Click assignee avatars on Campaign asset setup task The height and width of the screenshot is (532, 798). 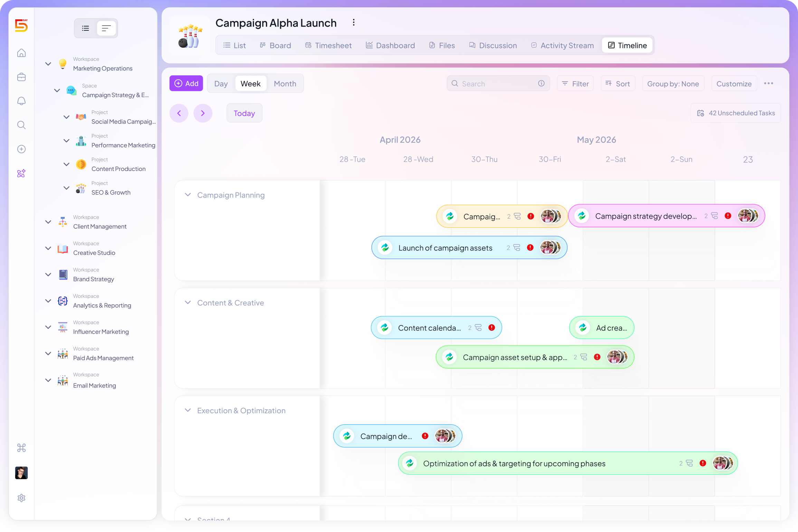(x=617, y=357)
